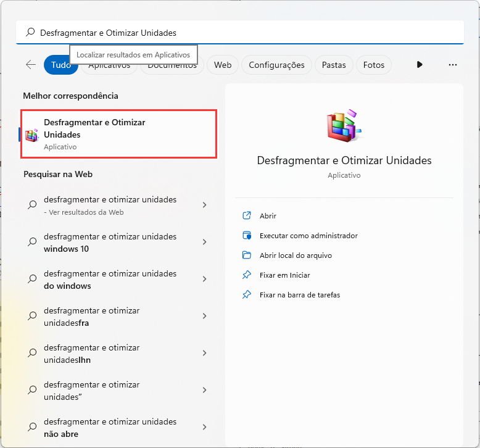Open the Desfragmentar e Otimizar Unidades best match
This screenshot has height=448, width=480.
(x=119, y=134)
